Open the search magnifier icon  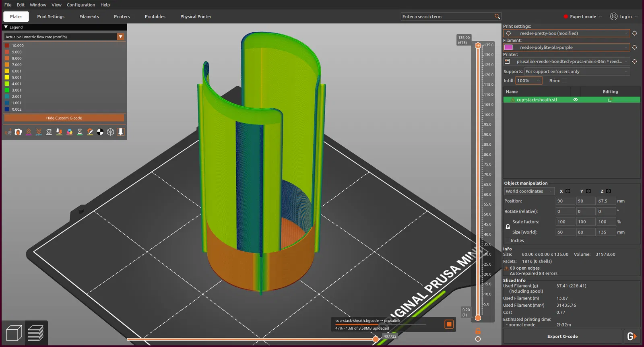click(x=497, y=17)
